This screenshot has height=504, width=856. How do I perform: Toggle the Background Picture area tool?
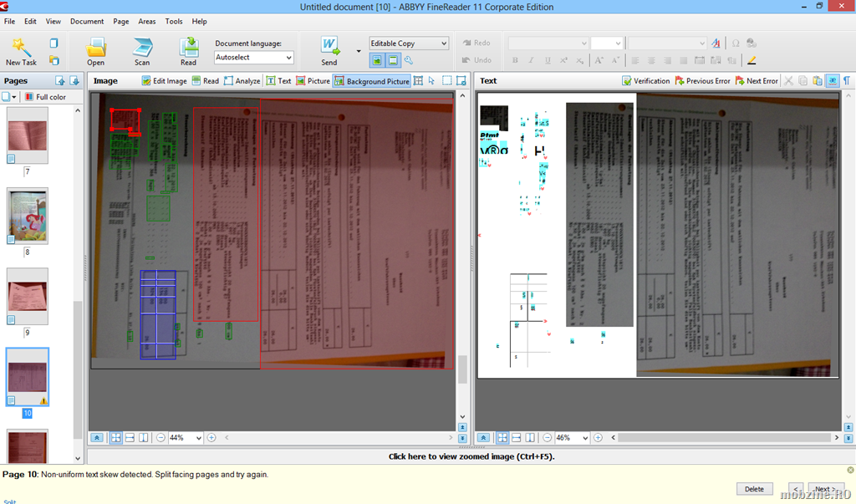click(371, 81)
